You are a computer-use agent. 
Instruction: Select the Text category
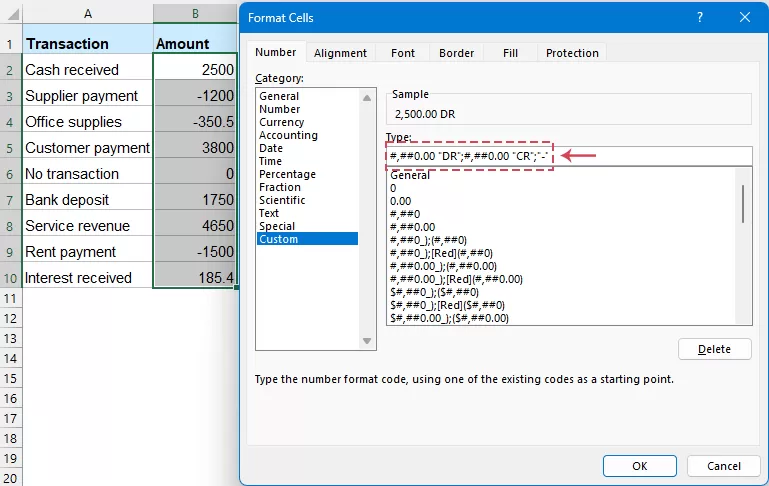[307, 213]
